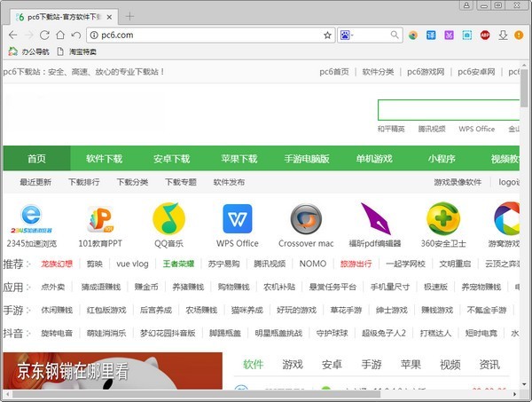Select the 苹果下载 navigation tab

(x=239, y=159)
